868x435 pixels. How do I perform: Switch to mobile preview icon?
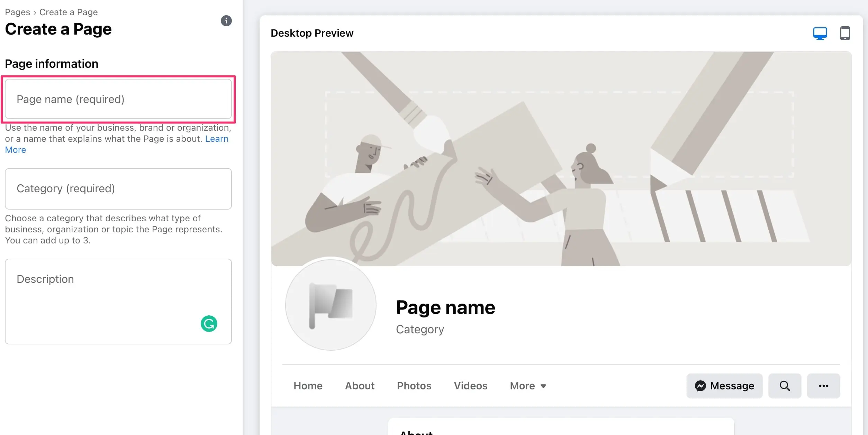pyautogui.click(x=845, y=34)
